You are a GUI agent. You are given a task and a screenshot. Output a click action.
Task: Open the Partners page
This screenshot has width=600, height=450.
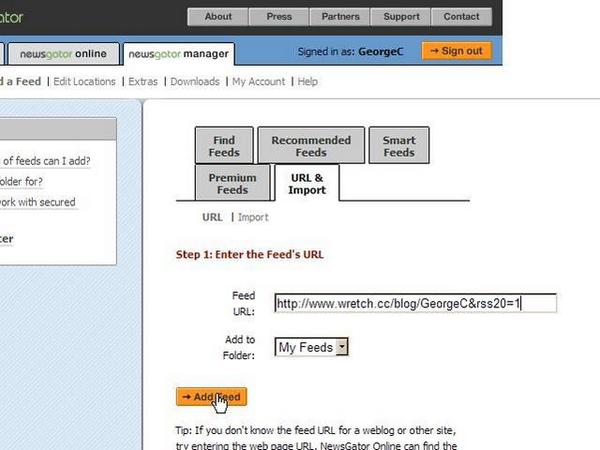point(340,17)
